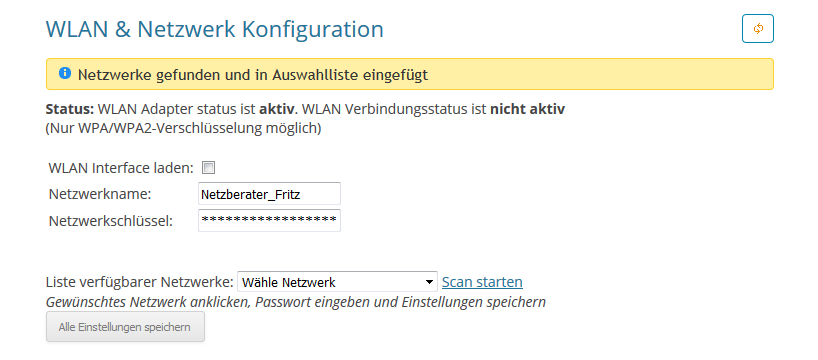
Task: Save with Alle Einstellungen speichern button
Action: click(x=125, y=327)
